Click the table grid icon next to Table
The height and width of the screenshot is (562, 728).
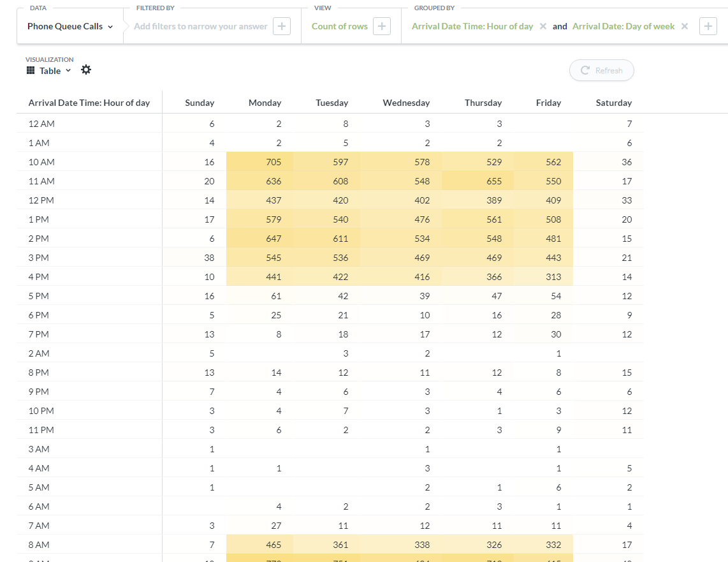point(29,70)
